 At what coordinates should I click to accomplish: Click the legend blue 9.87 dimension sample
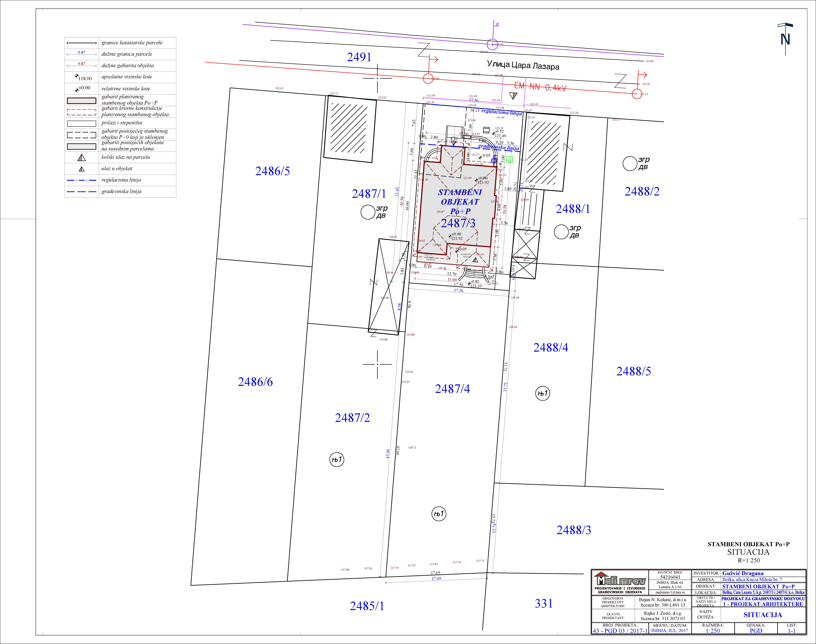81,53
